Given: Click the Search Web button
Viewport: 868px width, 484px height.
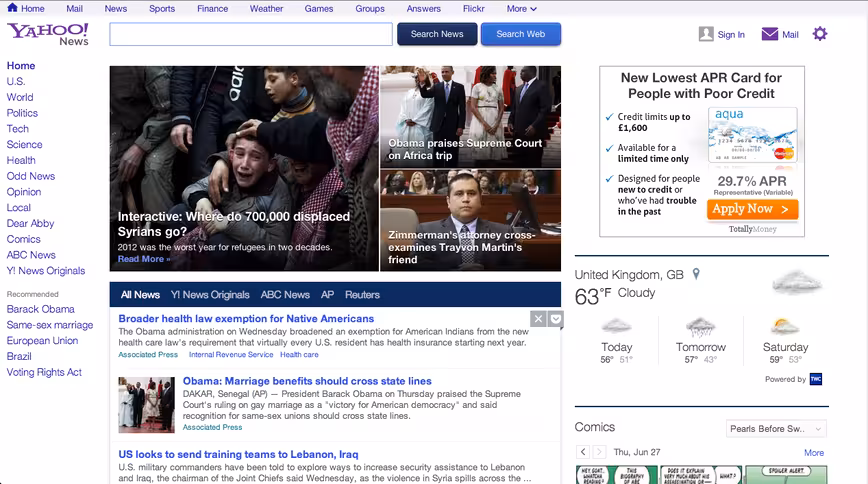Looking at the screenshot, I should pyautogui.click(x=520, y=34).
